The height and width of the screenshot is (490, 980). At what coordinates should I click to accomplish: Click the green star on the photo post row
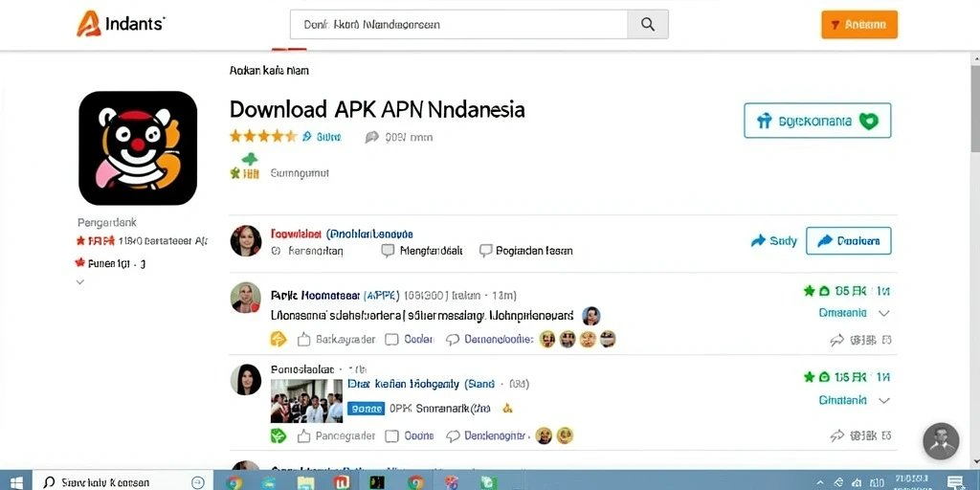tap(809, 377)
